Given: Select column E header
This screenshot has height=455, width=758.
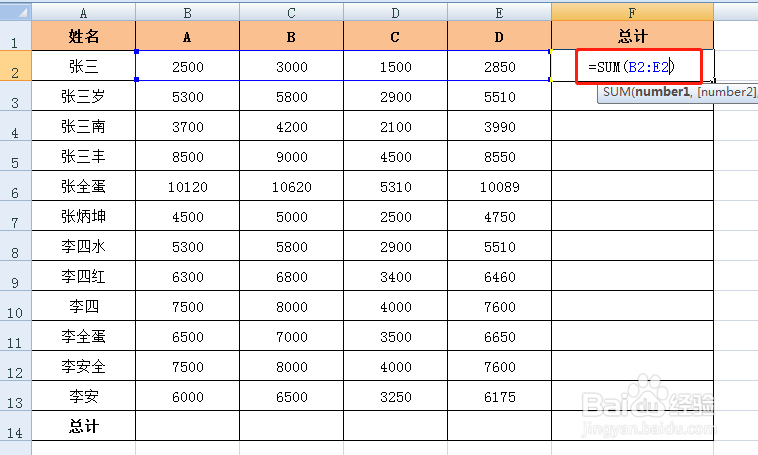Looking at the screenshot, I should [499, 13].
